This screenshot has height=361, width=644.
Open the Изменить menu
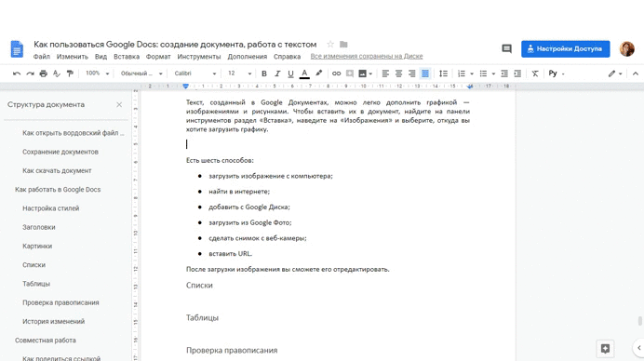73,57
